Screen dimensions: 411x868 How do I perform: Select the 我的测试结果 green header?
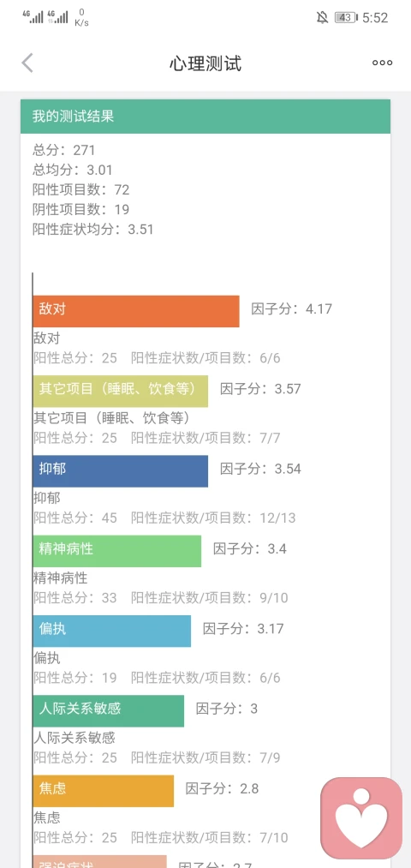(205, 117)
